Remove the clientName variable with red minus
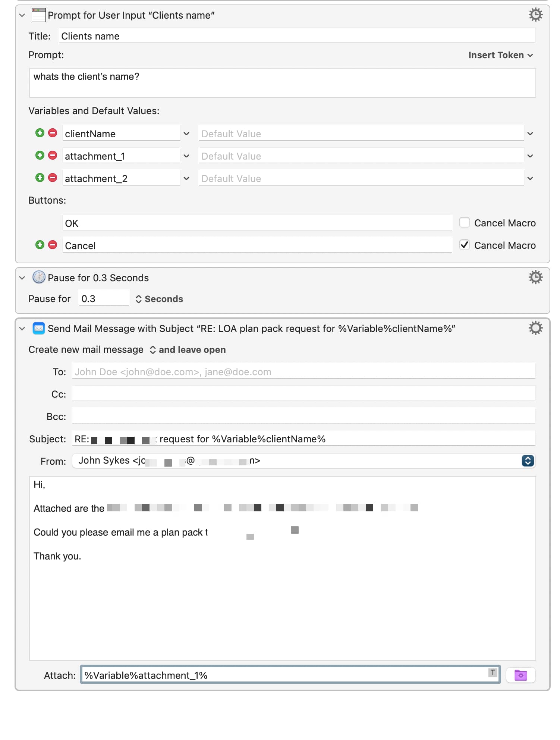This screenshot has height=740, width=560. [x=53, y=133]
